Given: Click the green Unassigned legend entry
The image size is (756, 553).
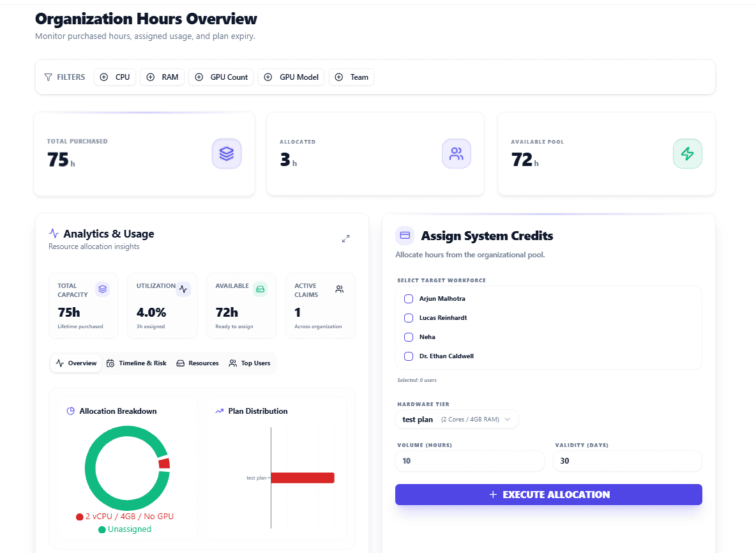Looking at the screenshot, I should [125, 529].
